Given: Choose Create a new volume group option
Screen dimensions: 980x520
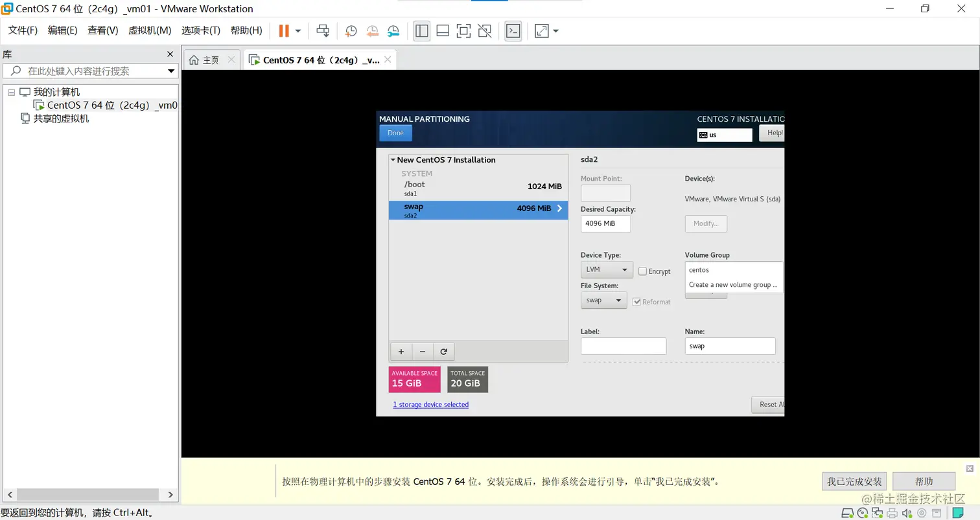Looking at the screenshot, I should (x=734, y=285).
